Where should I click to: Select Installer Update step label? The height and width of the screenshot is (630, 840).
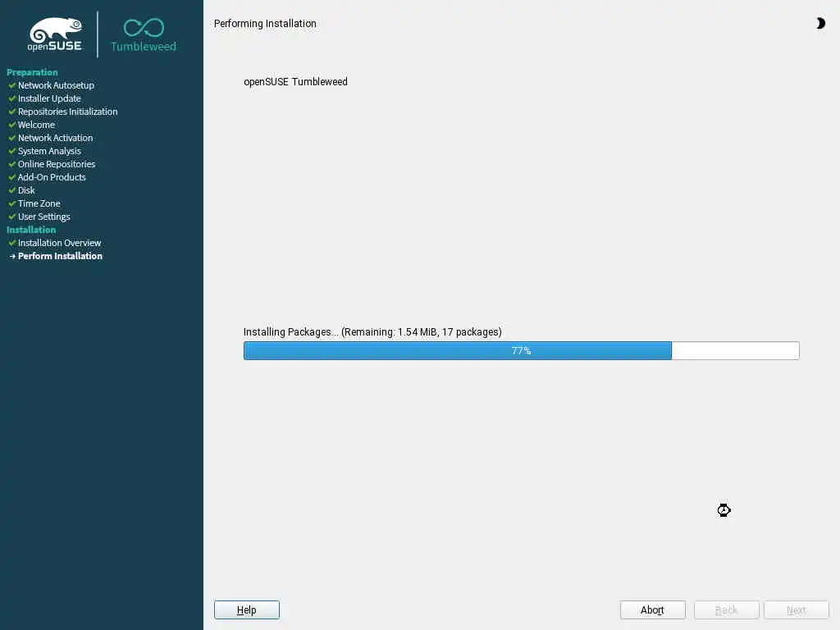(49, 98)
